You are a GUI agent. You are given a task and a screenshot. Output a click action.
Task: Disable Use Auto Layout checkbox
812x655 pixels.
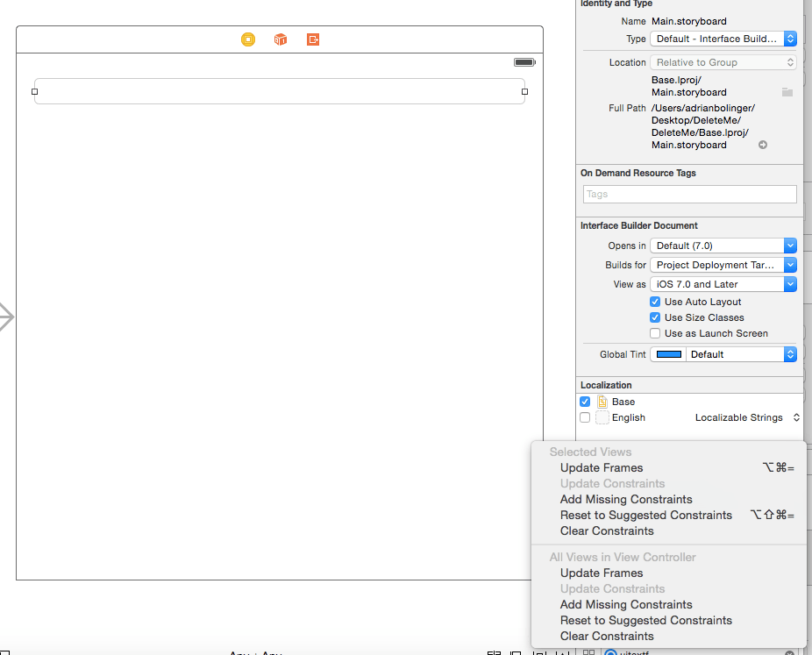click(655, 302)
